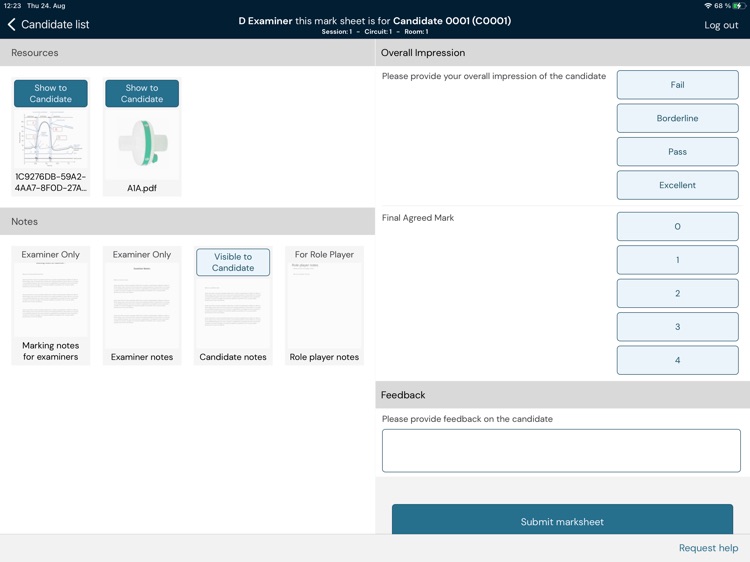
Task: Open the Candidate notes document preview
Action: coord(233,313)
